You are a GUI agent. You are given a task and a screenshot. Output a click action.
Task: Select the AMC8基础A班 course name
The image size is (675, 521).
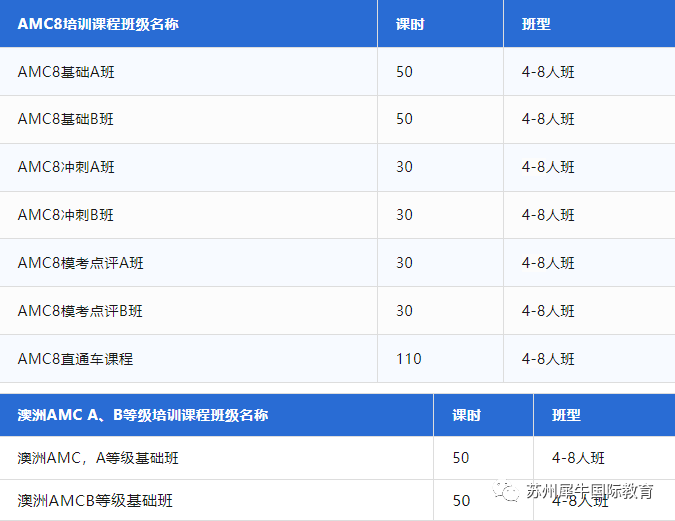pyautogui.click(x=66, y=72)
